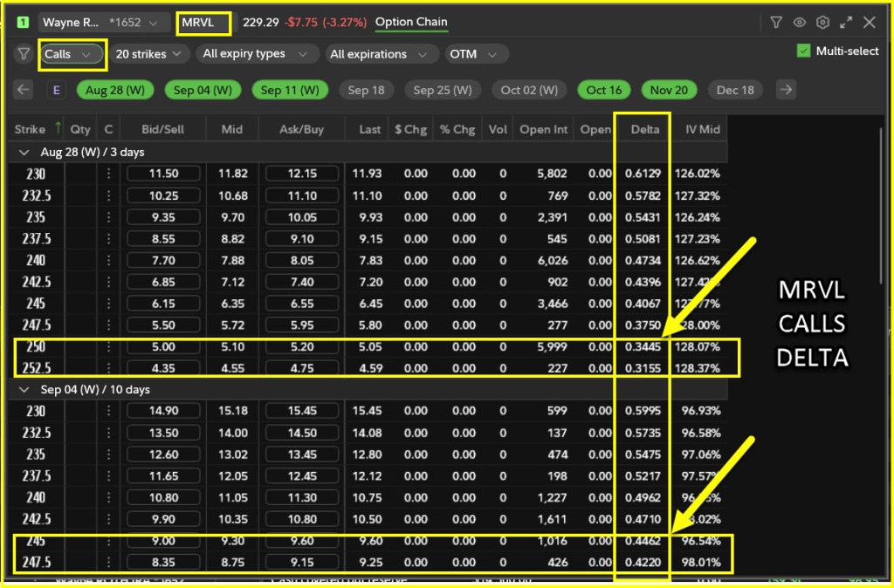Toggle the Nov 20 expiration pill
Screen dimensions: 894x588
click(x=669, y=90)
